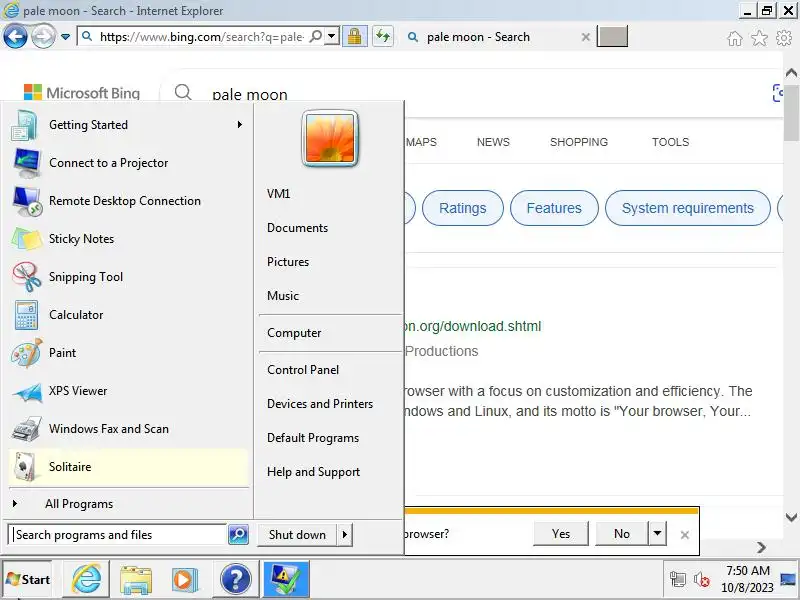800x600 pixels.
Task: Open Paint
Action: (128, 353)
